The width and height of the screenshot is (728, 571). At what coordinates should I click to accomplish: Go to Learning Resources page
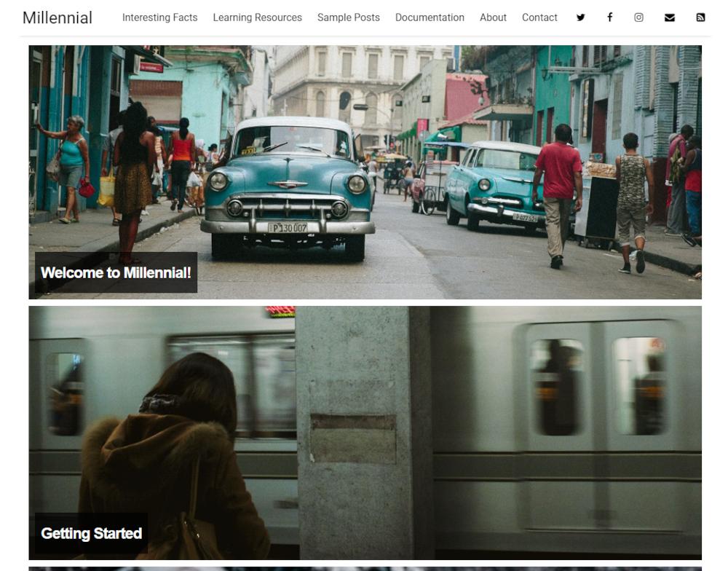coord(257,17)
